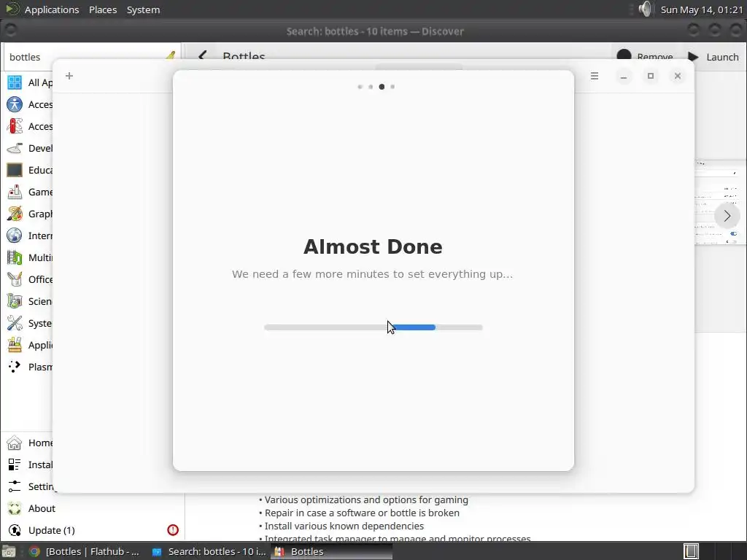Click 'Various optimizations and options for gaming' text

coord(366,500)
